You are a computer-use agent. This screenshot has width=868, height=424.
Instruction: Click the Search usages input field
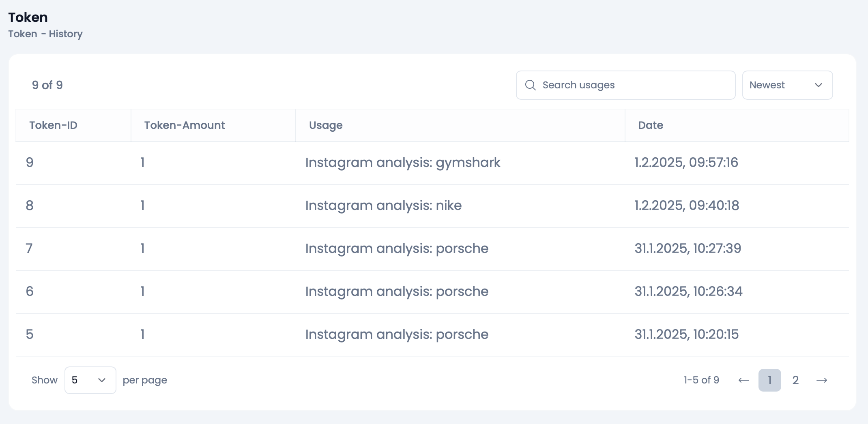click(633, 85)
